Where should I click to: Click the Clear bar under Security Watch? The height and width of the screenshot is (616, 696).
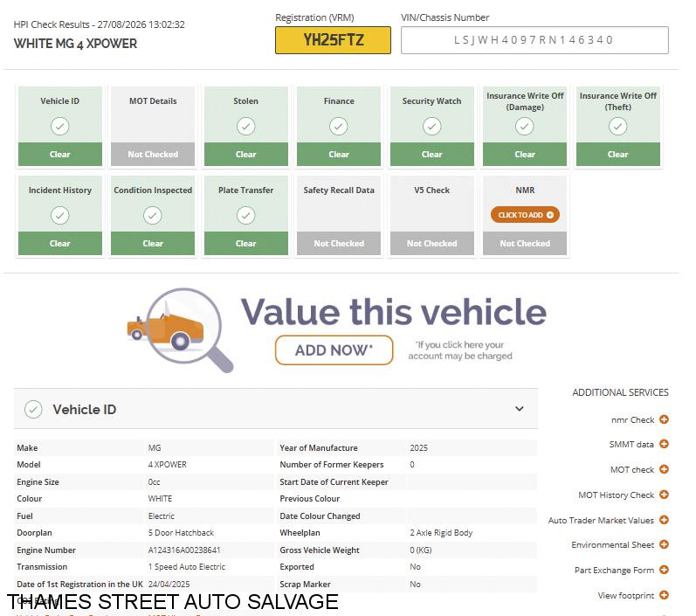(x=432, y=154)
